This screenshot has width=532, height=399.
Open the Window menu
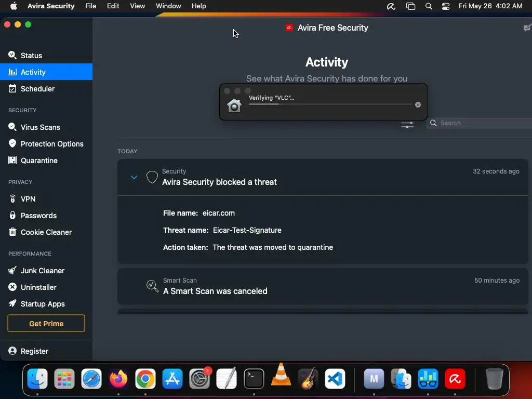[168, 6]
